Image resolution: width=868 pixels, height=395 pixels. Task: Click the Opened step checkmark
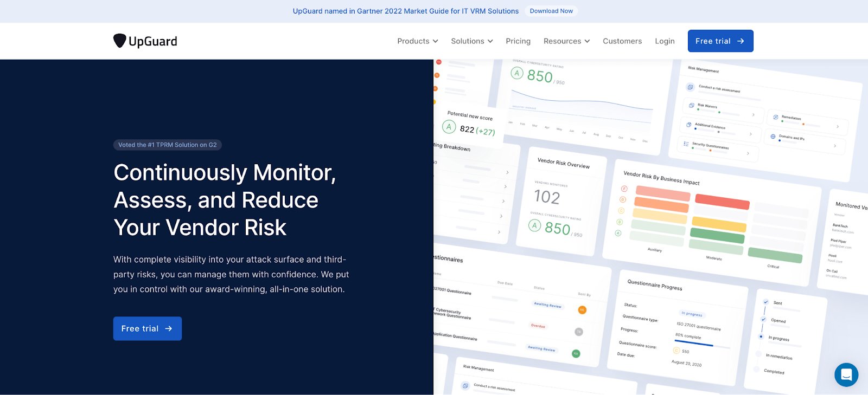point(763,319)
